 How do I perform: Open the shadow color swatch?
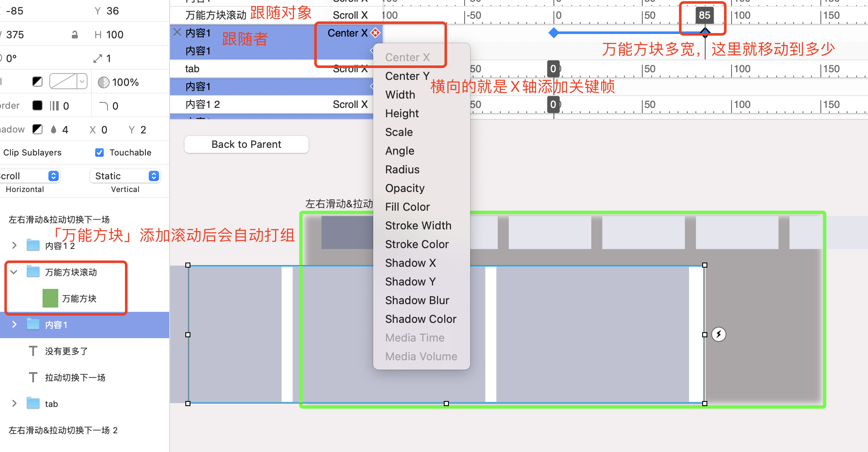pos(37,129)
